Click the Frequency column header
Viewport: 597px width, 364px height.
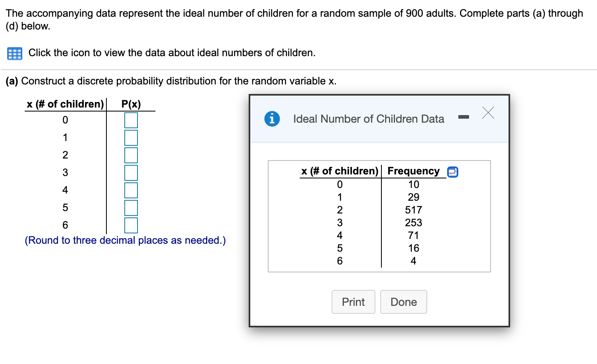tap(413, 171)
